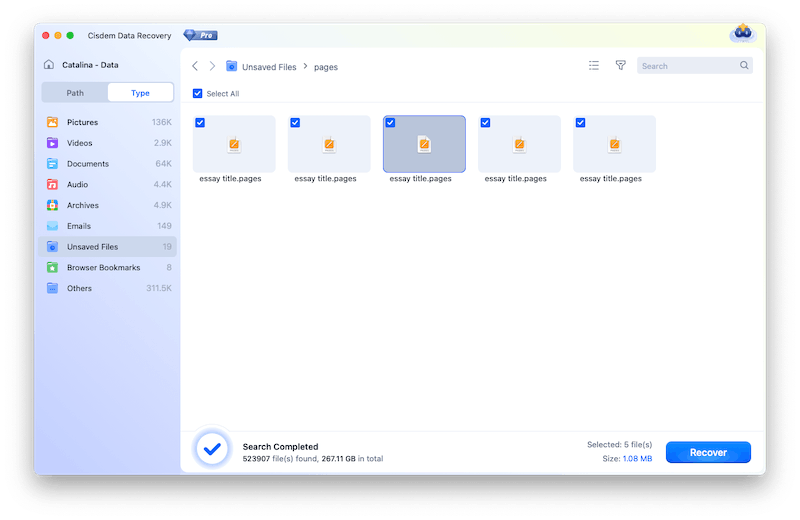Select the first essay title.pages thumbnail

pyautogui.click(x=234, y=144)
